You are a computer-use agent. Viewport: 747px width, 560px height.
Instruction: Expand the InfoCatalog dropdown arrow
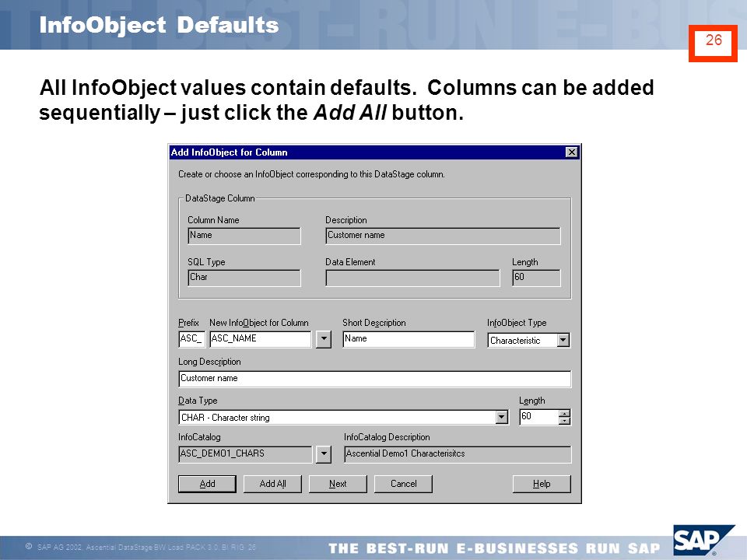[324, 453]
